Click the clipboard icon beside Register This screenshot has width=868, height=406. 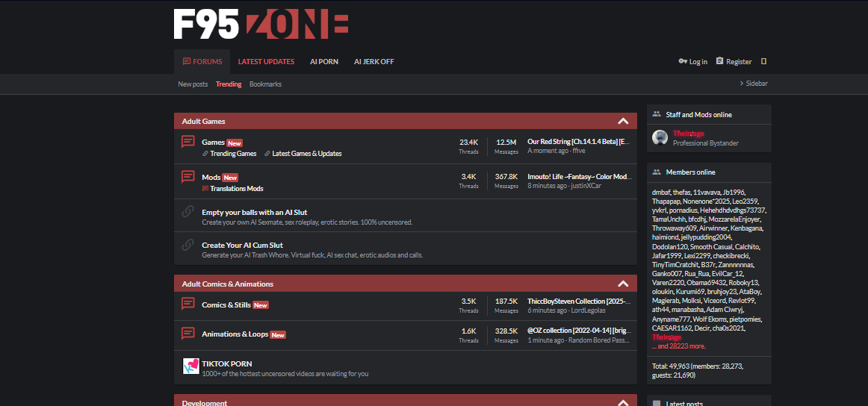click(719, 61)
